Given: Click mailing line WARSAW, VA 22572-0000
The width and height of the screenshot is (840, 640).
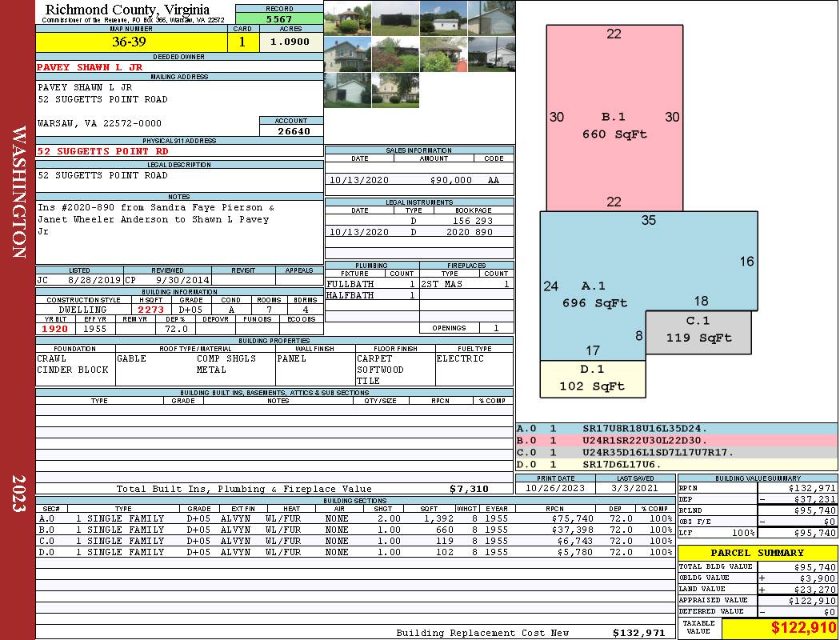Looking at the screenshot, I should coord(99,123).
